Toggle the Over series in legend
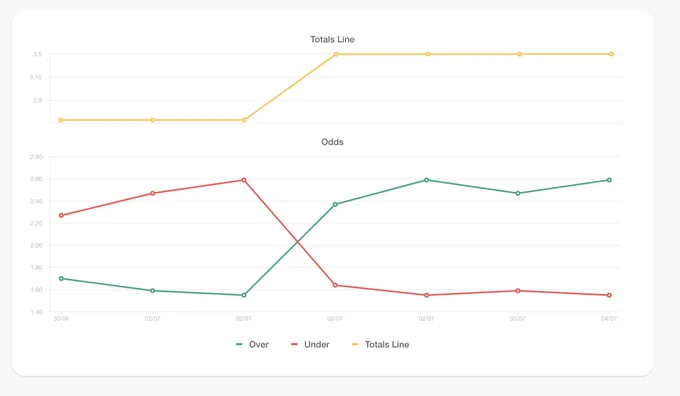 tap(252, 344)
